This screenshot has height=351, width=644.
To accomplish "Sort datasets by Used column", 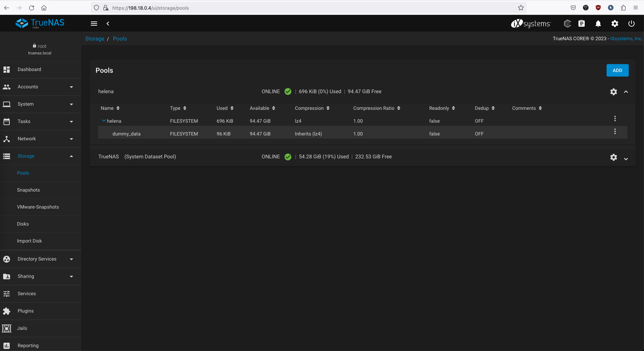I will pyautogui.click(x=225, y=108).
